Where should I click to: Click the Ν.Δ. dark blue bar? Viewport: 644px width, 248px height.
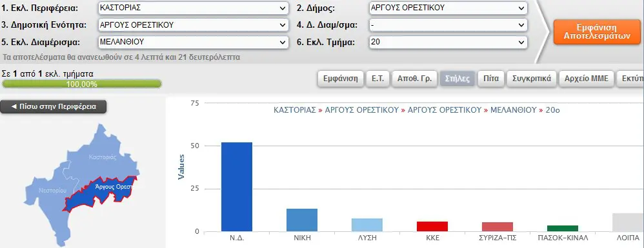237,187
